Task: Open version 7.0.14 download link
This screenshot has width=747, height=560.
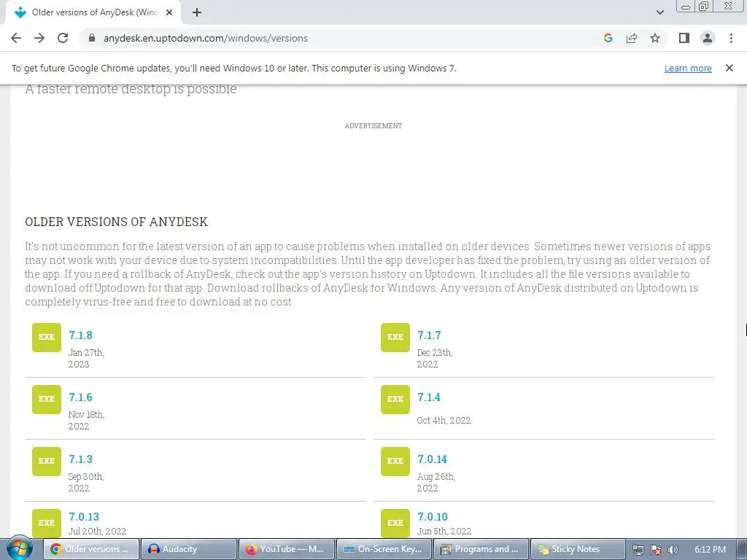Action: pos(432,459)
